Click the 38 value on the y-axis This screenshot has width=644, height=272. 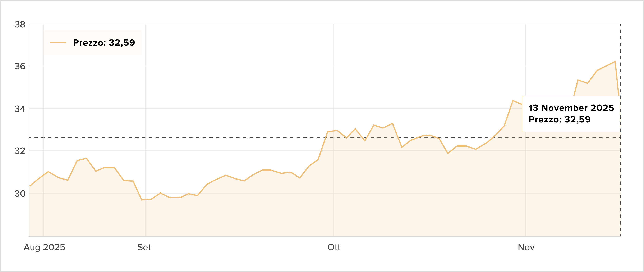tap(20, 24)
